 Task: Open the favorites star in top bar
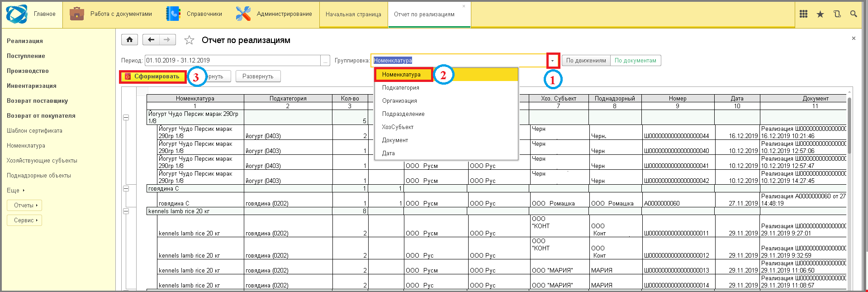820,14
